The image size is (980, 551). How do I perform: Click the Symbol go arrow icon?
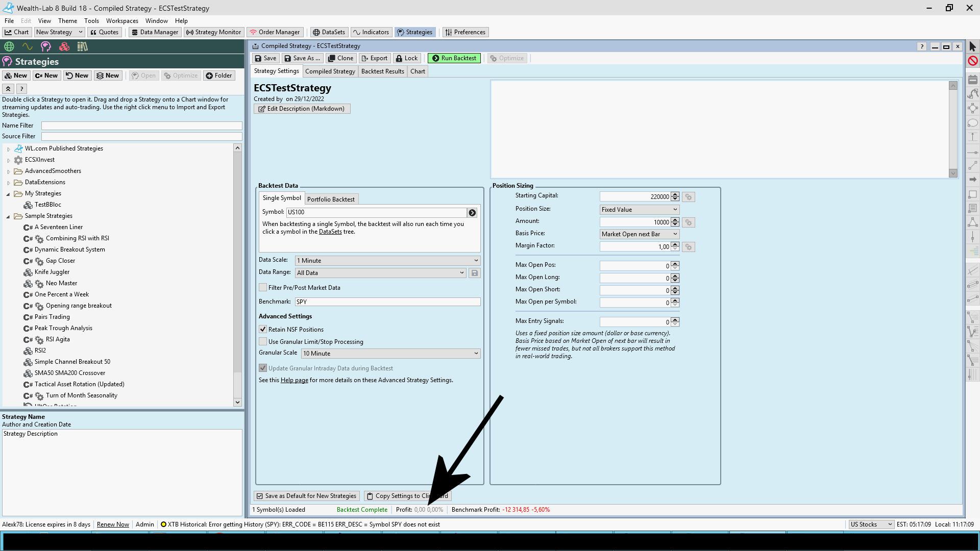[x=473, y=213]
